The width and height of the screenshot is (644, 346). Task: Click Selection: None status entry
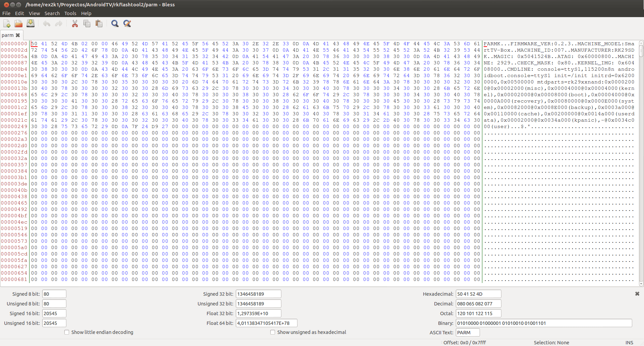551,343
